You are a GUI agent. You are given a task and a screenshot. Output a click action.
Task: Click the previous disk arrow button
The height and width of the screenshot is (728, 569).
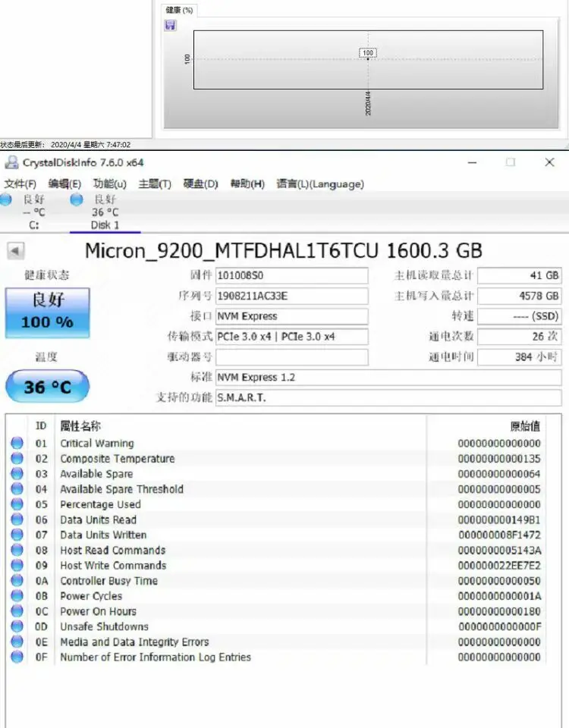pos(16,251)
